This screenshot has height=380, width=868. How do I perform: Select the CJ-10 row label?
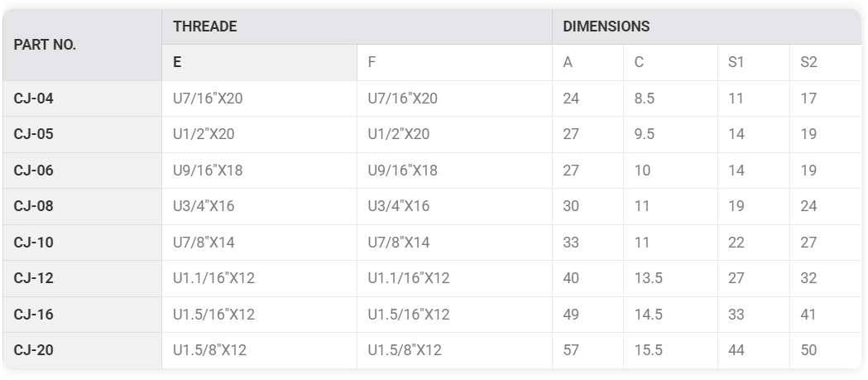tap(82, 243)
